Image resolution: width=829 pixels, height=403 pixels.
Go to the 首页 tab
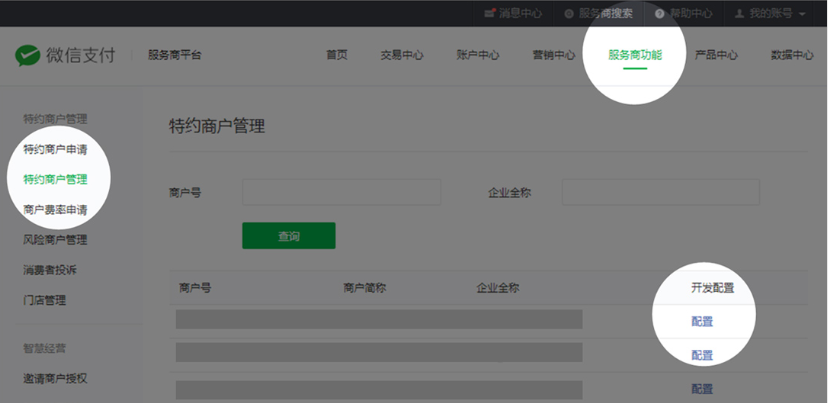[337, 56]
